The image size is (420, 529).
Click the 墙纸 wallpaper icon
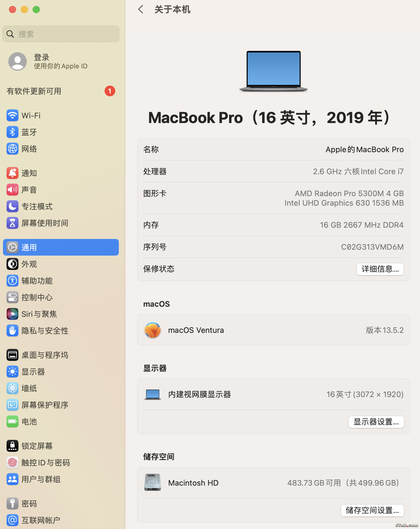coord(12,388)
